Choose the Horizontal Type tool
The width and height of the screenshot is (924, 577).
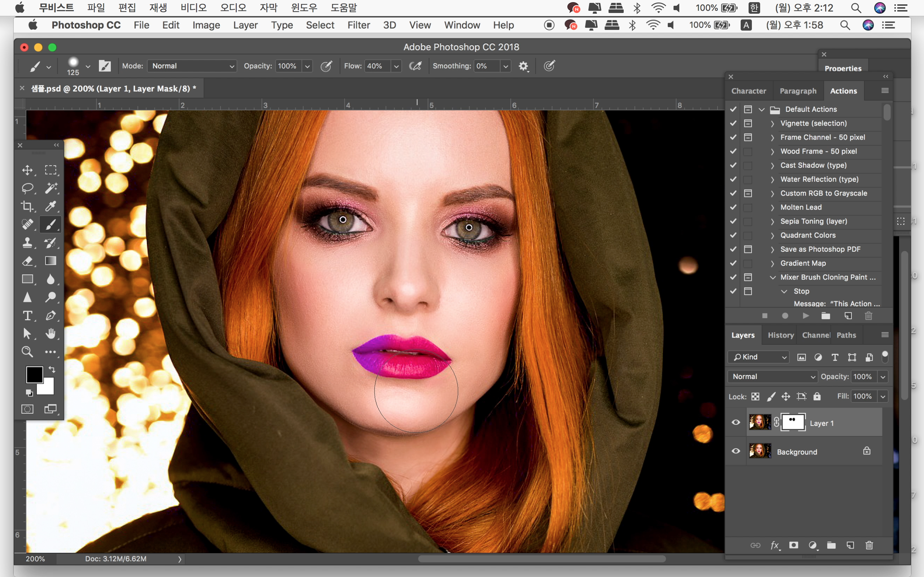point(27,316)
